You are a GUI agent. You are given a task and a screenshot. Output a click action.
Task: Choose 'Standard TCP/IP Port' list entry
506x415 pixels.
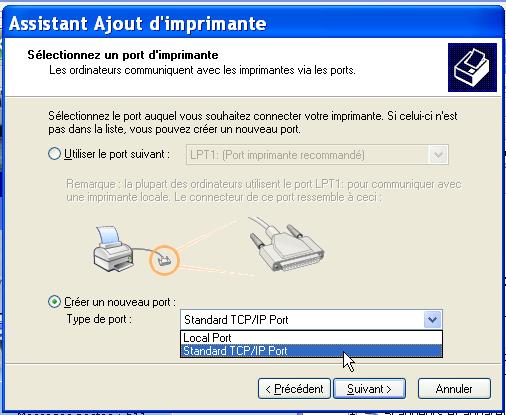point(311,351)
